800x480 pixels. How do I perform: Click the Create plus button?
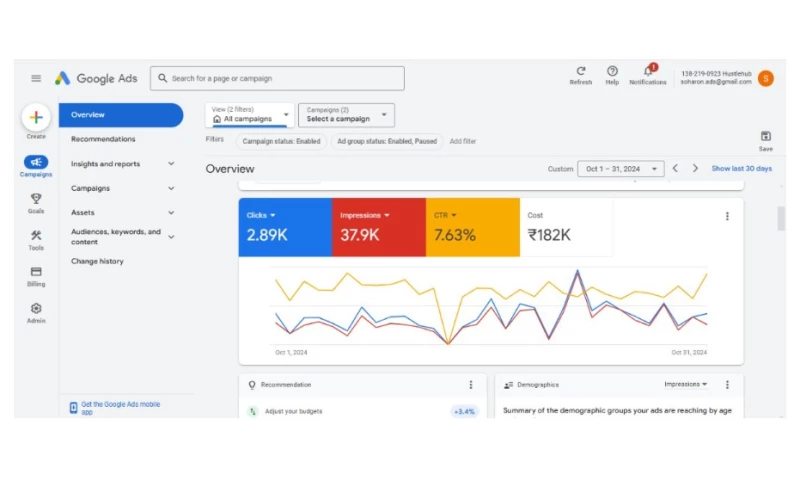36,117
